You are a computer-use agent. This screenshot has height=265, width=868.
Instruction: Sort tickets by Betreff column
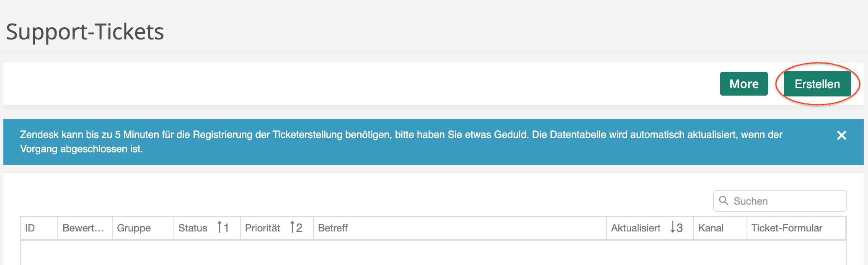point(333,228)
